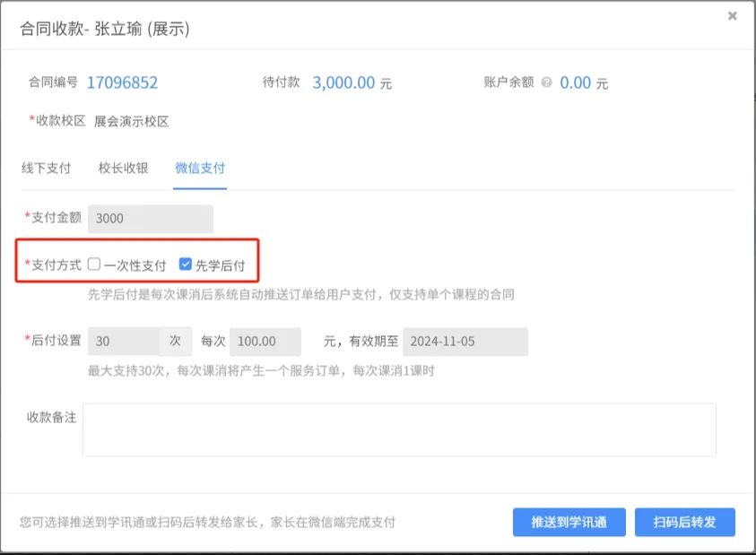Click the 收款校区 value 展会演示校区

(x=131, y=121)
